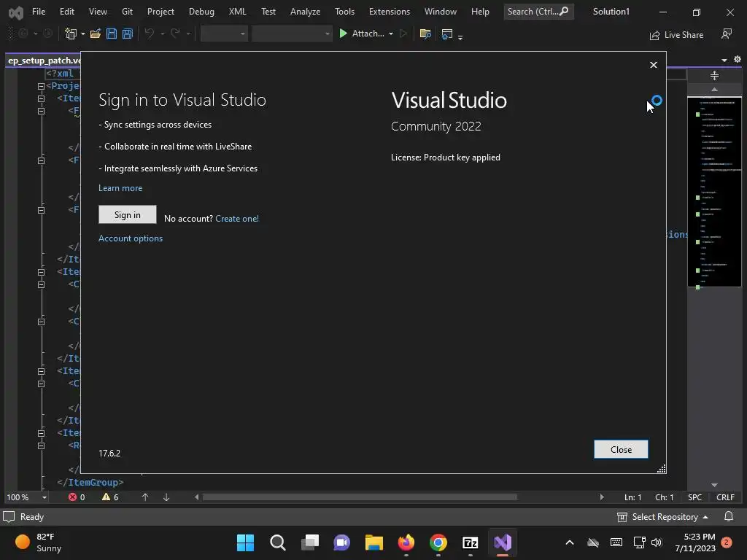Click the Start Without Debugging icon
Image resolution: width=747 pixels, height=560 pixels.
click(403, 34)
